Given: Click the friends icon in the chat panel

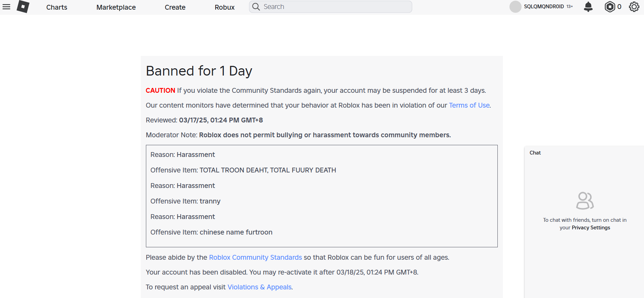Looking at the screenshot, I should tap(585, 201).
